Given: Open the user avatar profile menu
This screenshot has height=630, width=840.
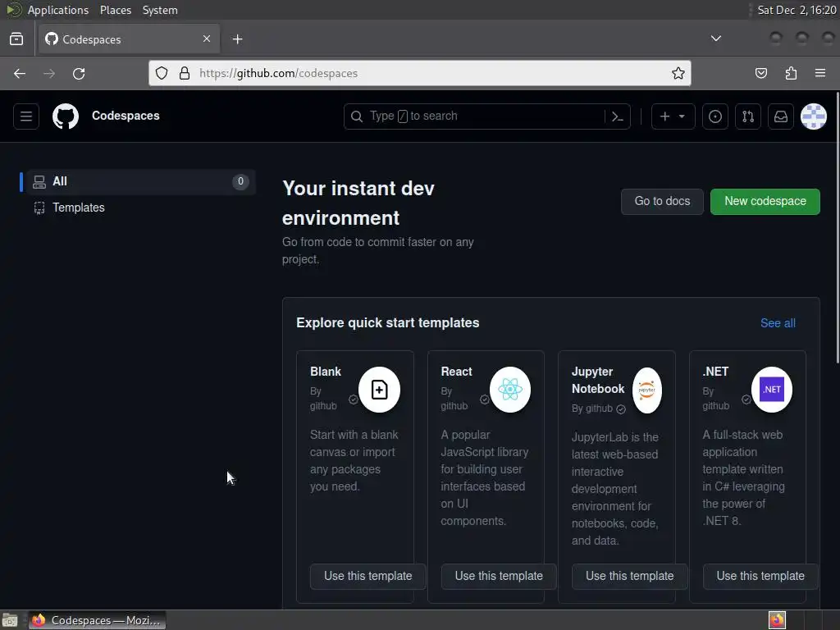Looking at the screenshot, I should [x=813, y=116].
